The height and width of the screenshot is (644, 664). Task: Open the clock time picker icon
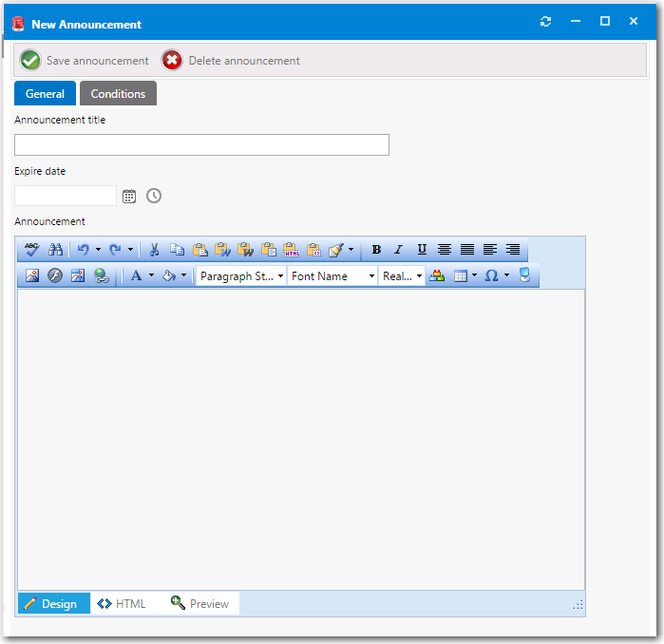(154, 196)
